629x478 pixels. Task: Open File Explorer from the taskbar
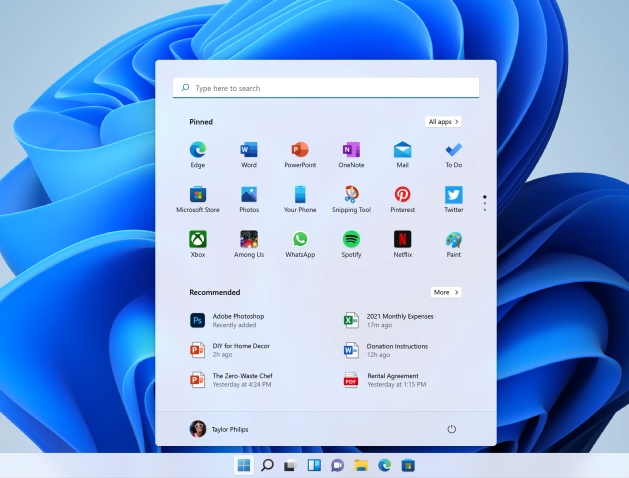361,465
